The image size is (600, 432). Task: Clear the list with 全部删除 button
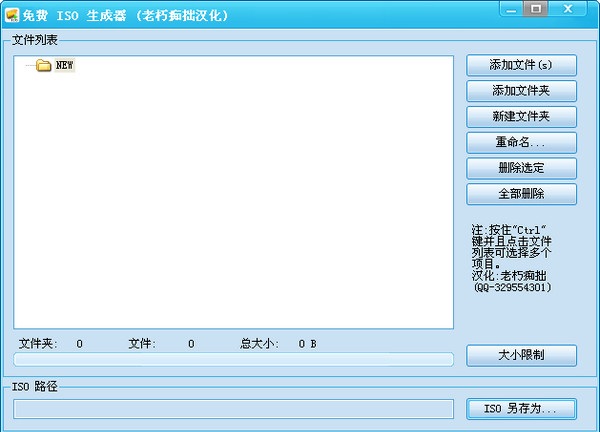pyautogui.click(x=521, y=194)
